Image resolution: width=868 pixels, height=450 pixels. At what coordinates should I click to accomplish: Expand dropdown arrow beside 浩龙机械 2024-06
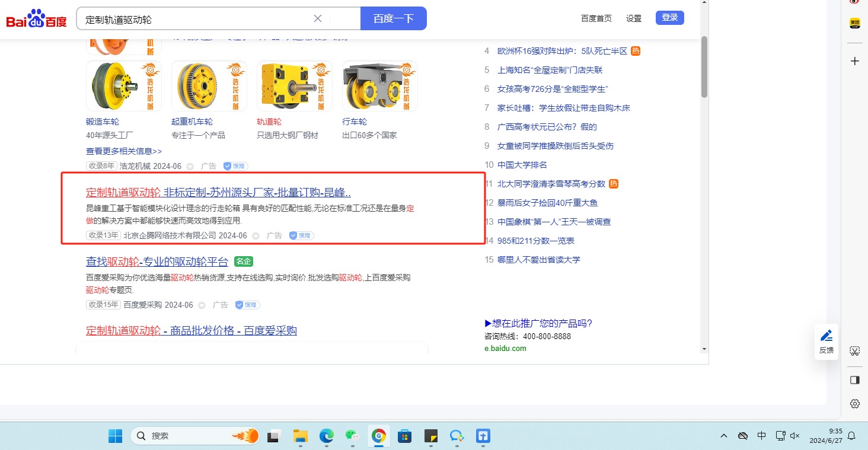click(x=190, y=167)
